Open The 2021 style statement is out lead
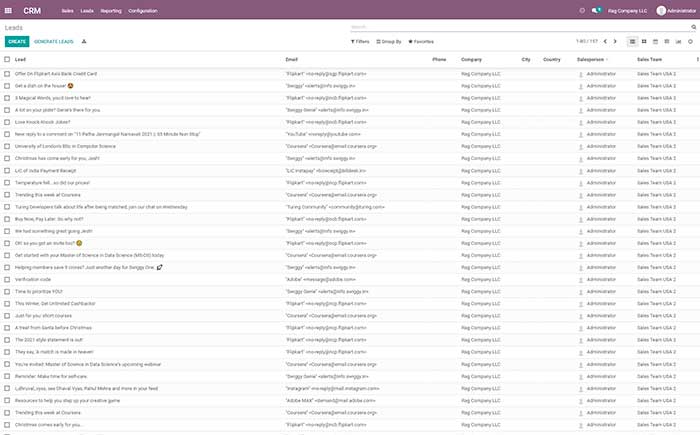Screen dimensions: 700x435 click(x=49, y=340)
